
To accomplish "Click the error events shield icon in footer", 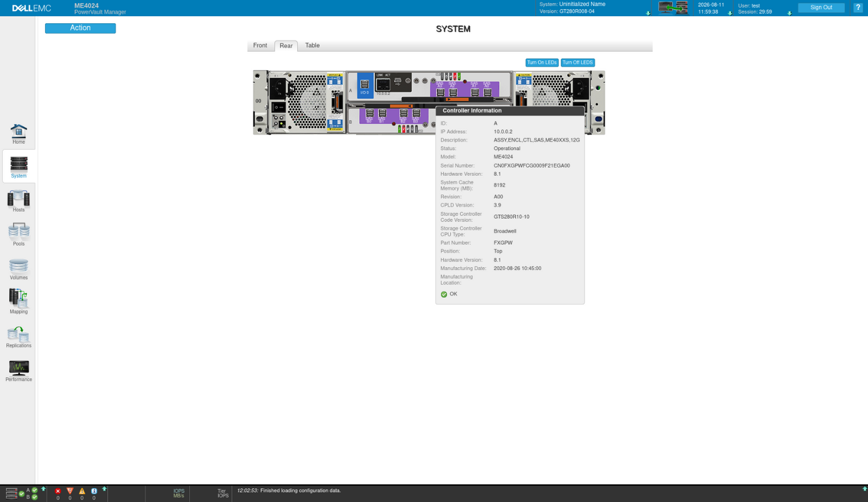I will (x=70, y=491).
